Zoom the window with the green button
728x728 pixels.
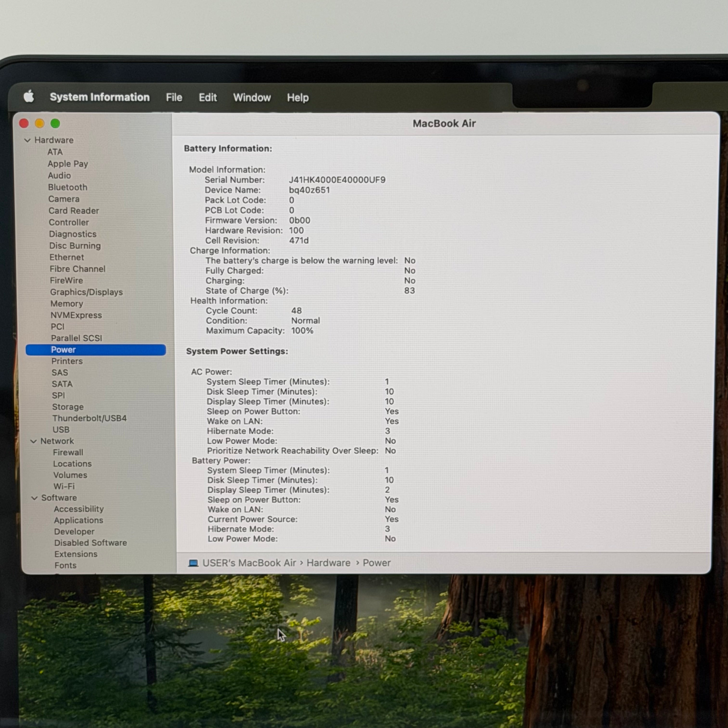[x=55, y=123]
